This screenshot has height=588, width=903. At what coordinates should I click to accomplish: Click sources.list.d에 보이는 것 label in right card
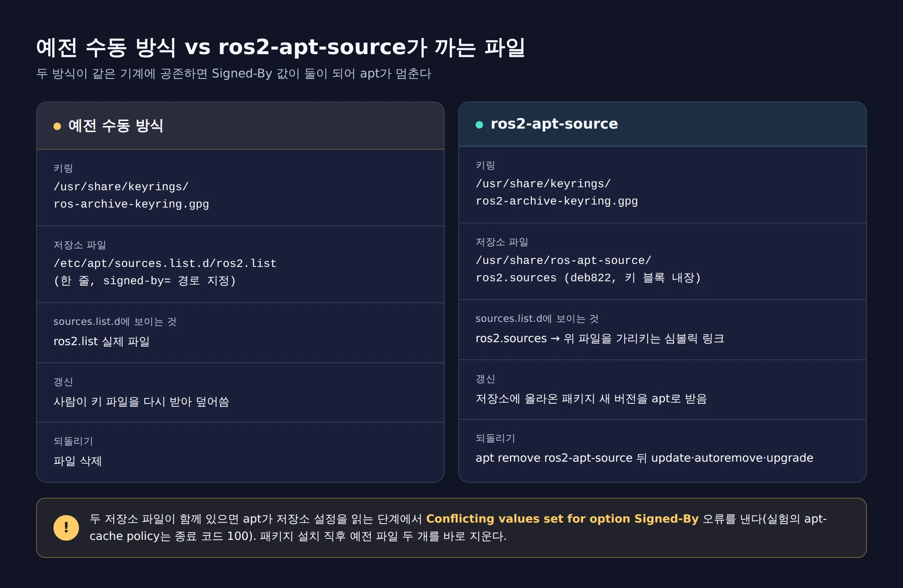point(537,318)
